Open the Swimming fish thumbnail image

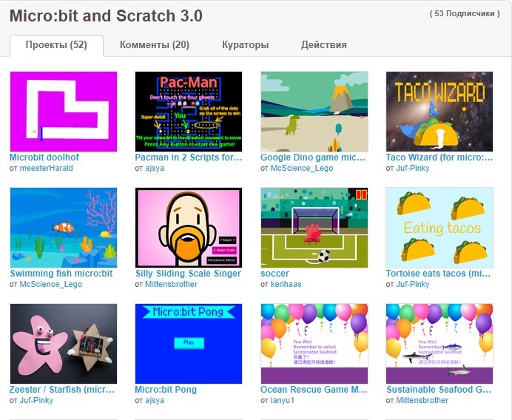coord(64,228)
